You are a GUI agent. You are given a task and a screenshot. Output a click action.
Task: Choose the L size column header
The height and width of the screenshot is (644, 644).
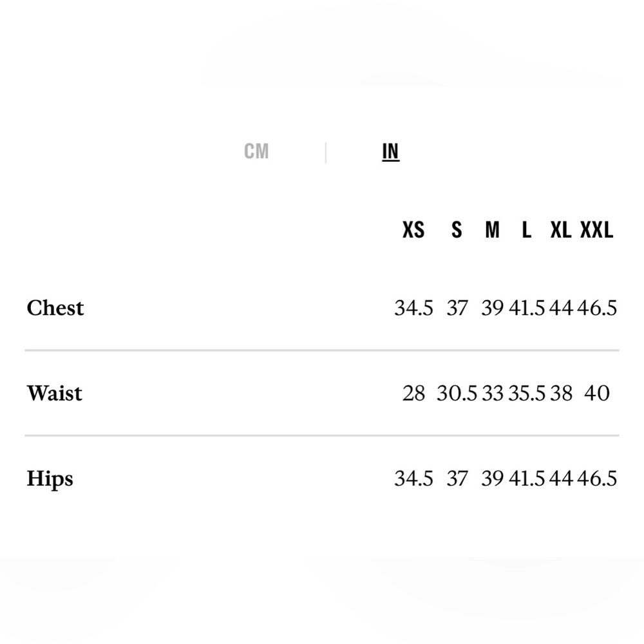coord(527,230)
